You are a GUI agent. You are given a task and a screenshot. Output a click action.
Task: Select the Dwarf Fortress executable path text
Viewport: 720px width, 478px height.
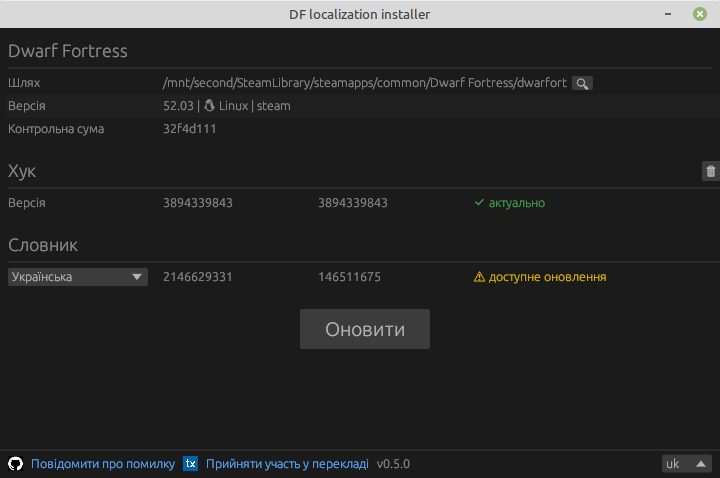pos(365,83)
